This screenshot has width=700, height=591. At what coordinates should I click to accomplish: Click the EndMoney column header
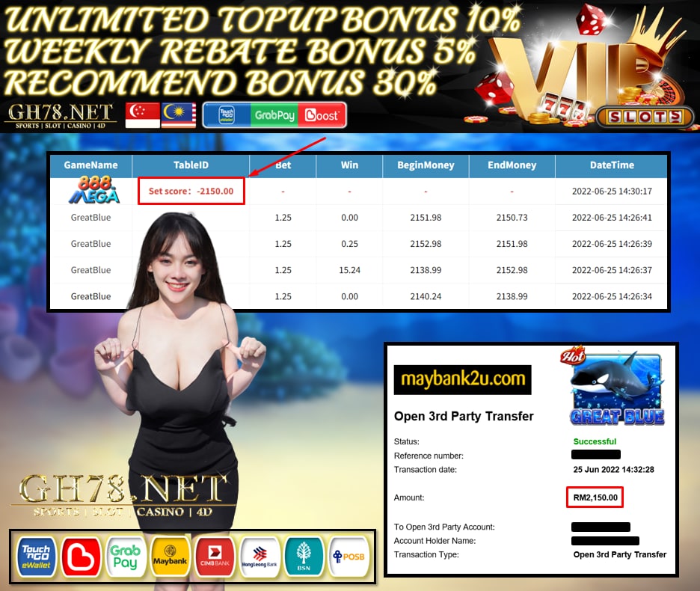[x=512, y=165]
